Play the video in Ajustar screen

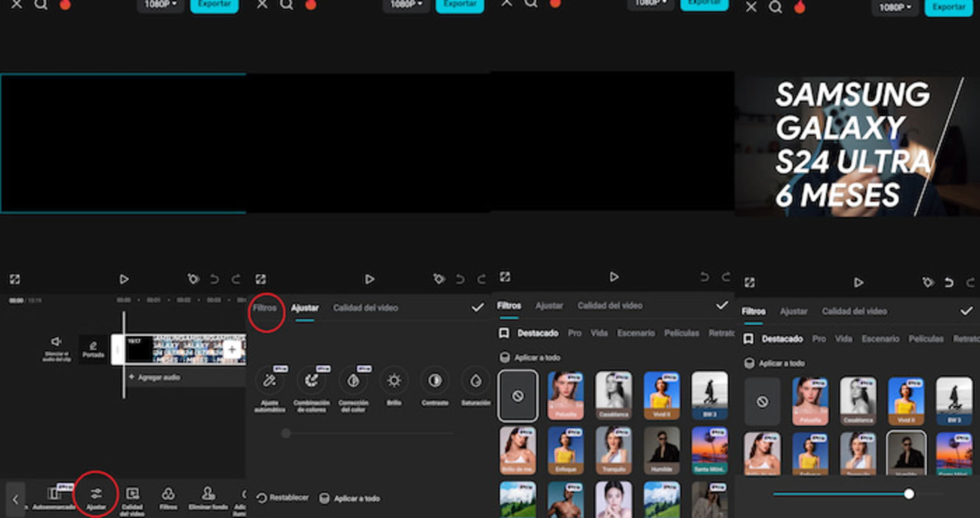(369, 279)
